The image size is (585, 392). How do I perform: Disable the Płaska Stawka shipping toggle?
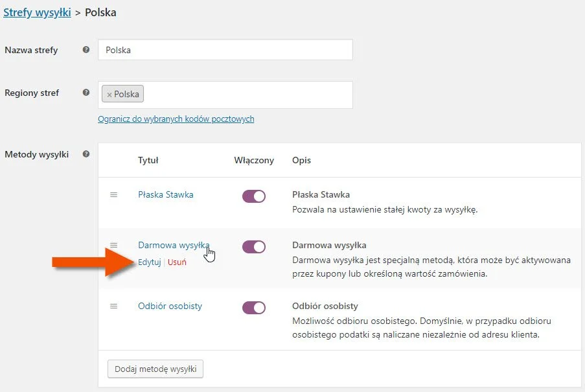click(254, 196)
